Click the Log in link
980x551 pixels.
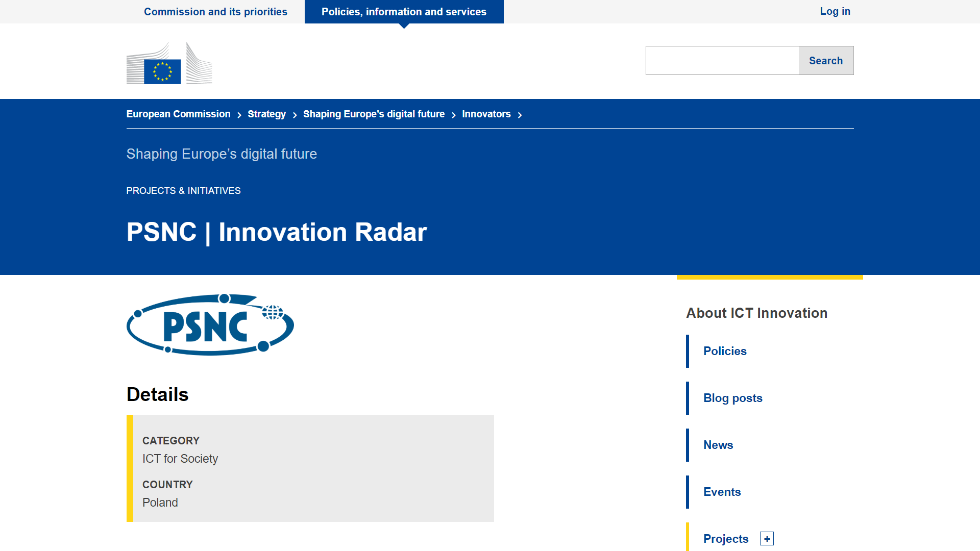[x=835, y=11]
